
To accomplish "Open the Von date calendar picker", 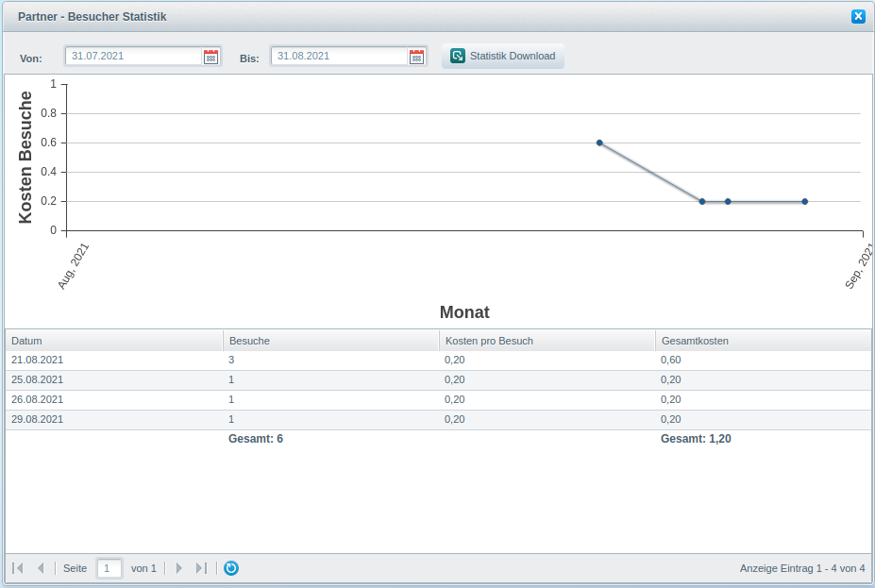I will 210,57.
